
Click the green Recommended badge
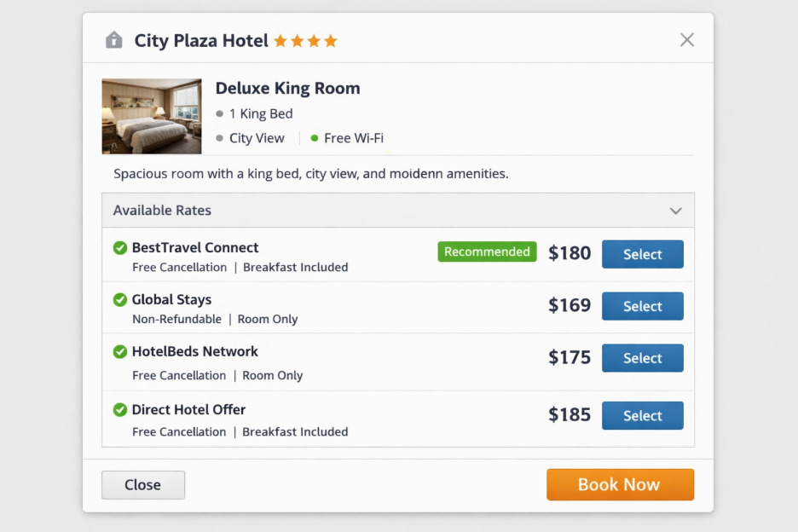pyautogui.click(x=487, y=252)
